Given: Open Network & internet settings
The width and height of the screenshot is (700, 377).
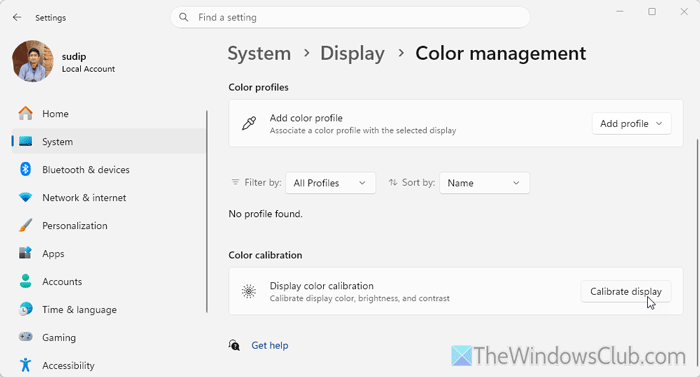Looking at the screenshot, I should 108,197.
